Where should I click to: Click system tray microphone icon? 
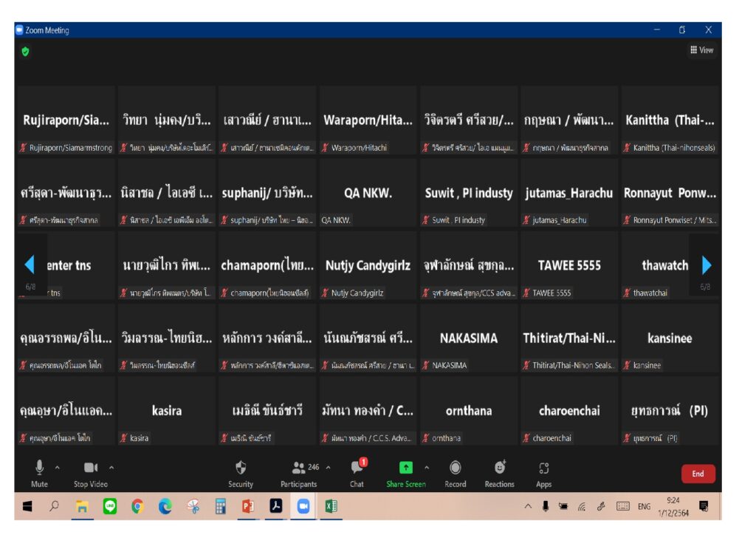(546, 506)
